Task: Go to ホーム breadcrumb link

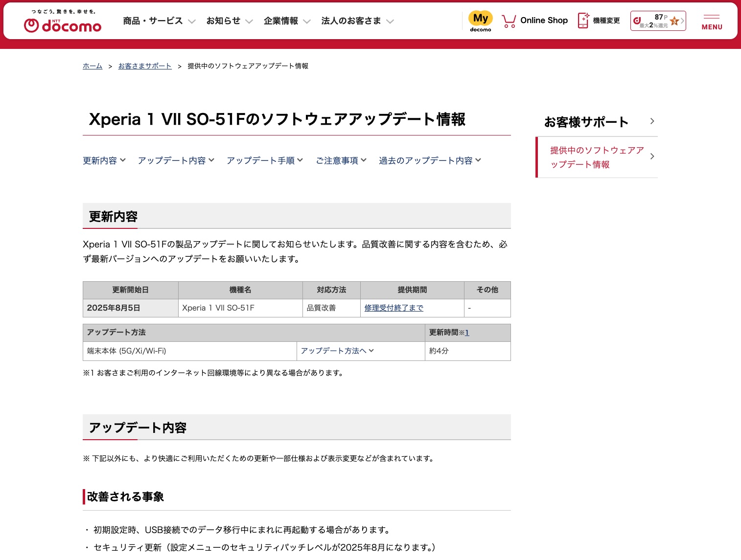Action: 93,66
